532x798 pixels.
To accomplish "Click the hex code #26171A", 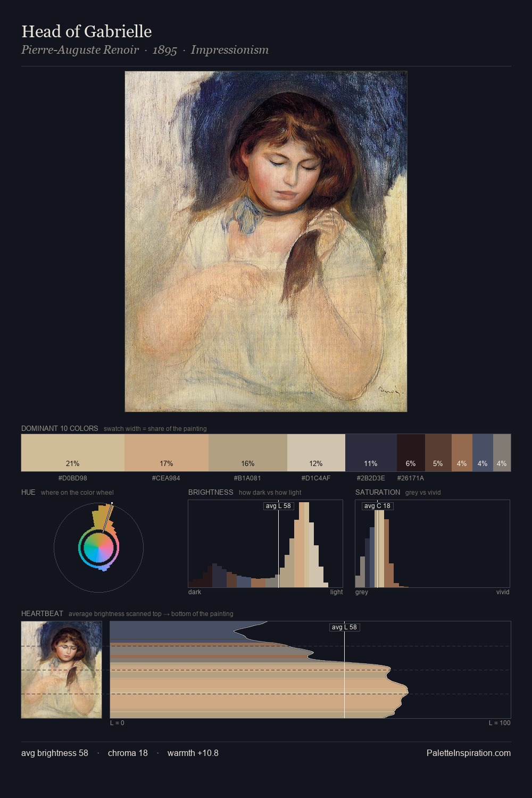I will tap(411, 478).
